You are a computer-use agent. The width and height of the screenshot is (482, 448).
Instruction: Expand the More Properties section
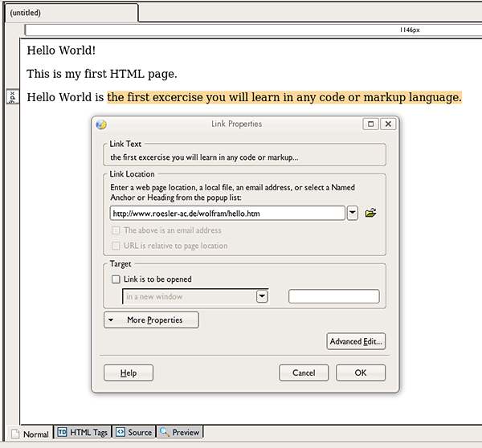[151, 320]
